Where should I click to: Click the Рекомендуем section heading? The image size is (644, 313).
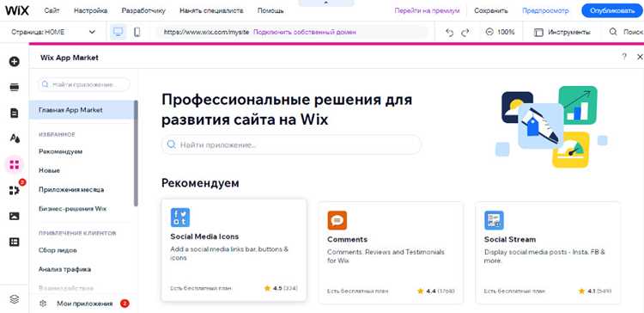coord(200,183)
